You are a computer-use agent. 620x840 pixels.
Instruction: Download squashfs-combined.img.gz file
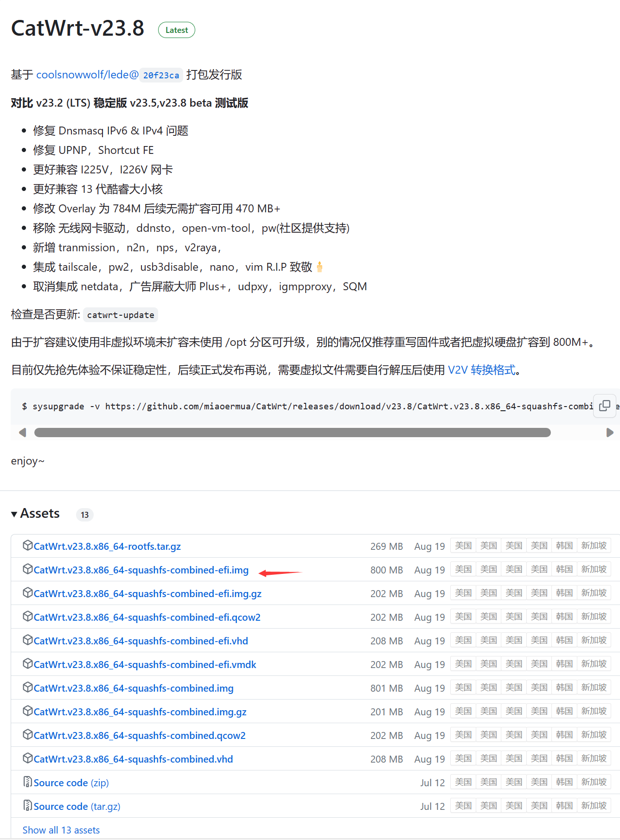pyautogui.click(x=140, y=712)
